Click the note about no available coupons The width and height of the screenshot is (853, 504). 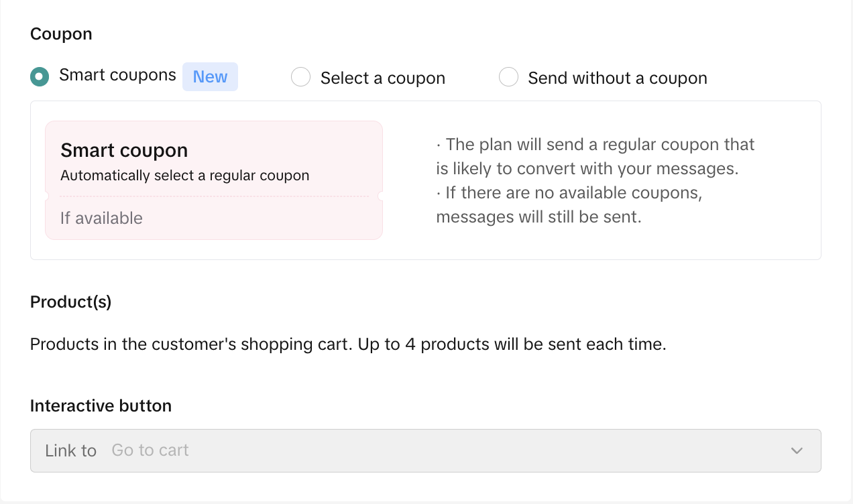tap(569, 205)
